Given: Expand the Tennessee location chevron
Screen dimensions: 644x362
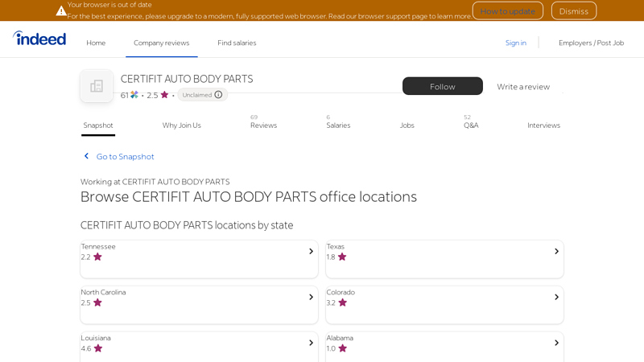Looking at the screenshot, I should pyautogui.click(x=311, y=251).
